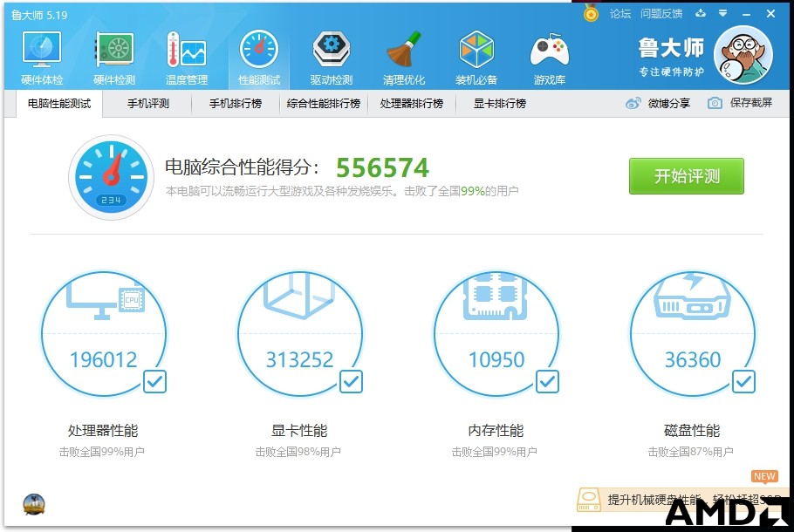Click the 内存性能 label
The image size is (794, 532).
point(496,431)
